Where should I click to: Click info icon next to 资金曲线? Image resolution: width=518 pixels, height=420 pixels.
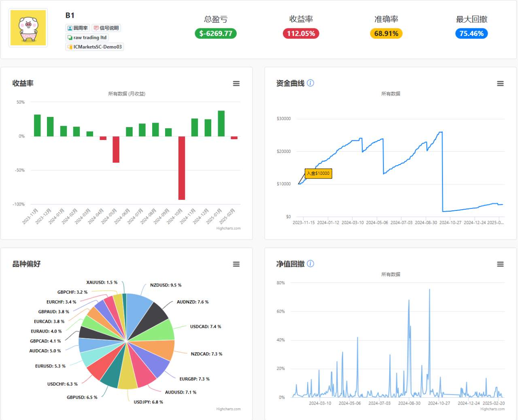click(x=310, y=83)
